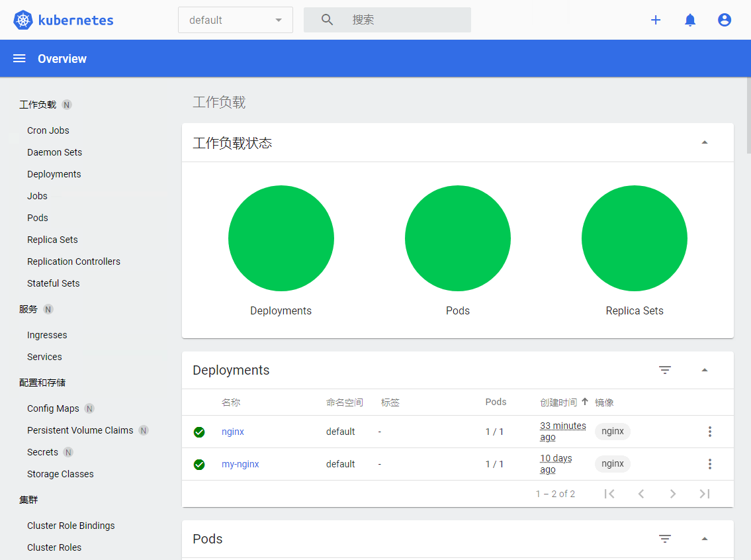Open actions menu for my-nginx deployment
The height and width of the screenshot is (560, 751).
coord(710,464)
